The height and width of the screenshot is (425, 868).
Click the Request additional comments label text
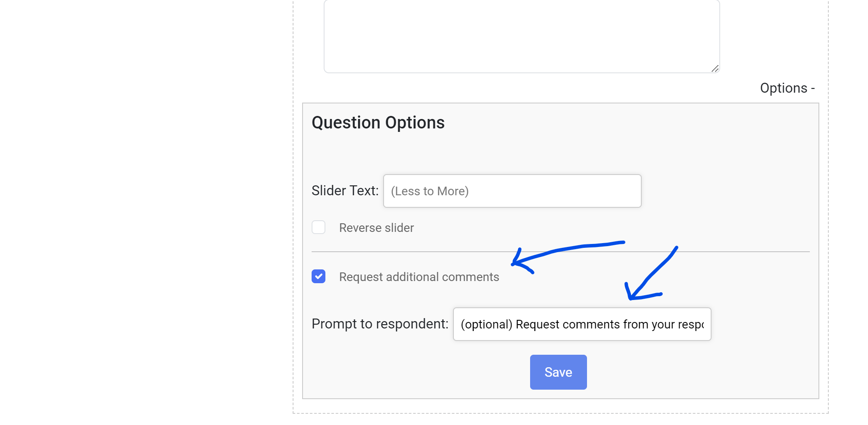(x=418, y=277)
